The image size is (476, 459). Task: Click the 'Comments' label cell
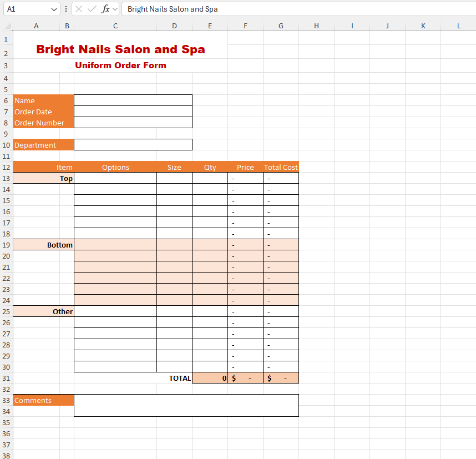click(x=43, y=400)
